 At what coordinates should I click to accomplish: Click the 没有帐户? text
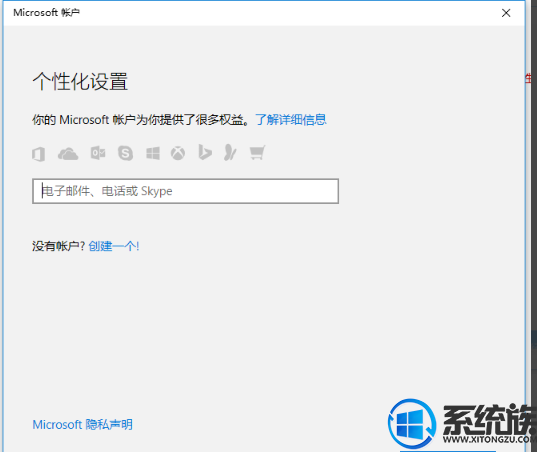point(59,246)
